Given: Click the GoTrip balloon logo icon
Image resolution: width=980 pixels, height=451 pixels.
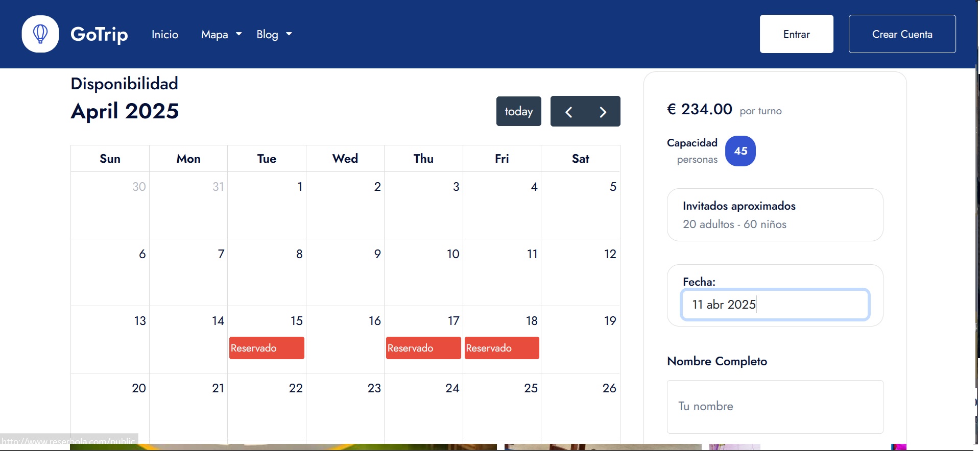Looking at the screenshot, I should click(40, 34).
